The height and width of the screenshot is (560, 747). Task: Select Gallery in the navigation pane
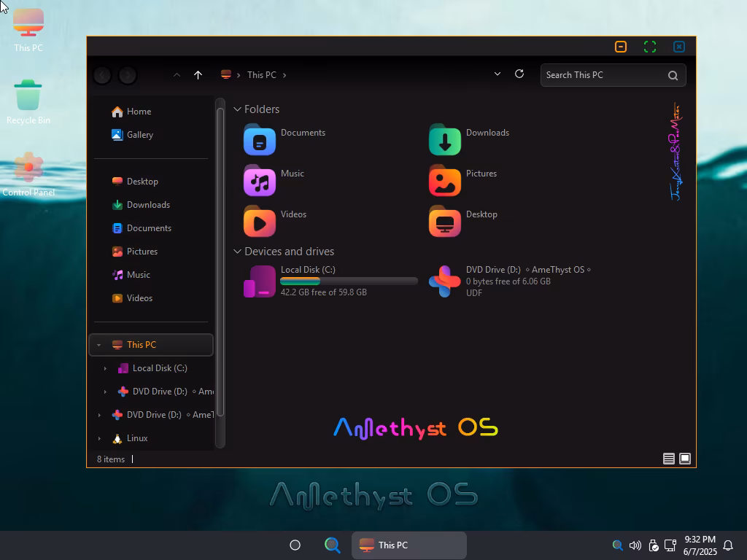pos(139,135)
